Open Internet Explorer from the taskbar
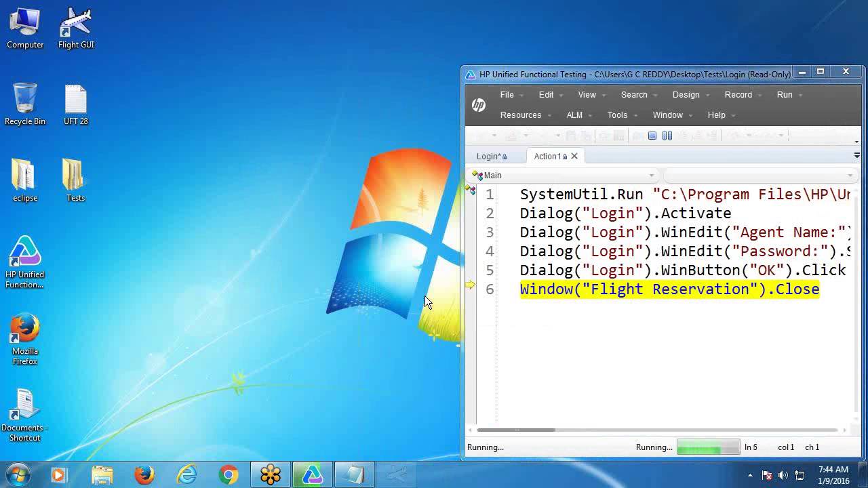This screenshot has width=868, height=488. (x=186, y=475)
